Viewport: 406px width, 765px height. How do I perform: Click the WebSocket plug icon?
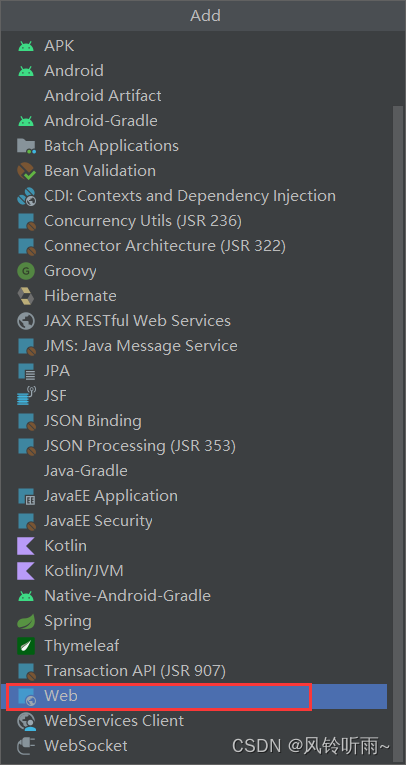(26, 746)
